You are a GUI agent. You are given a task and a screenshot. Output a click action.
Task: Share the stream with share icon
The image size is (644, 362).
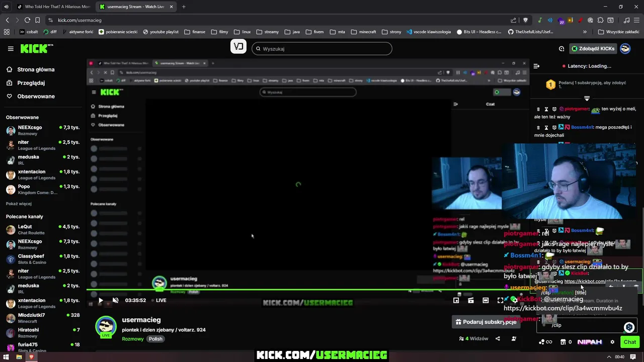498,339
